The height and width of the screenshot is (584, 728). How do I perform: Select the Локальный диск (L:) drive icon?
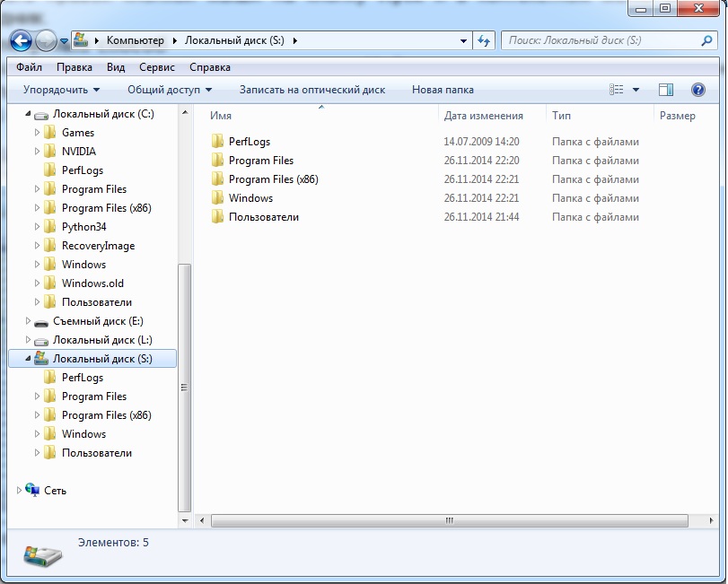[x=41, y=342]
